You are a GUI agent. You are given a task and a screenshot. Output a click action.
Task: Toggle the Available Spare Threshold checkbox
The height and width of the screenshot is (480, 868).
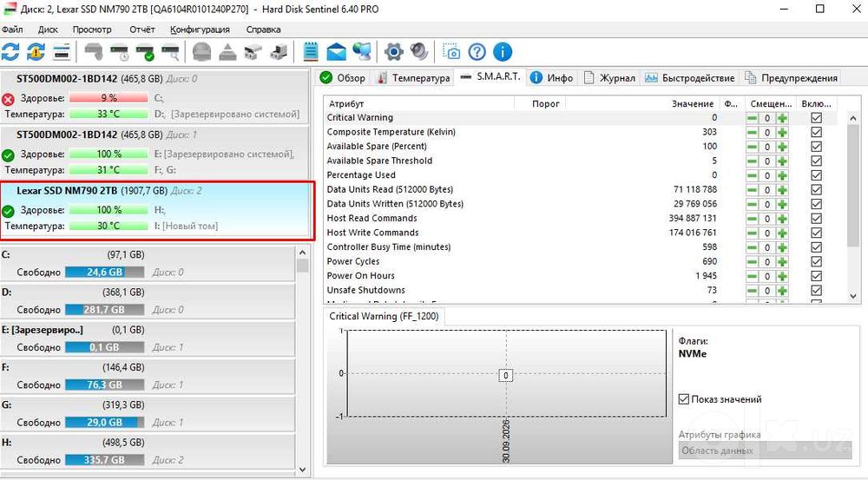coord(816,161)
